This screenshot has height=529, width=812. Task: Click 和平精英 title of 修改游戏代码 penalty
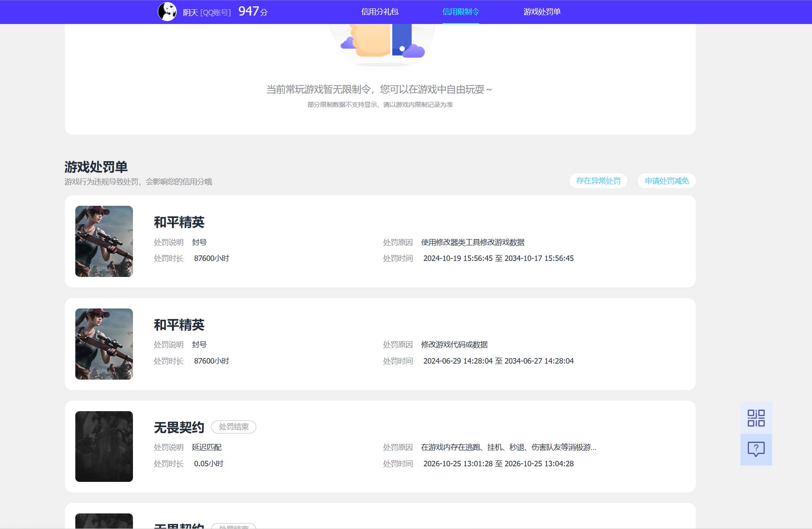tap(179, 325)
